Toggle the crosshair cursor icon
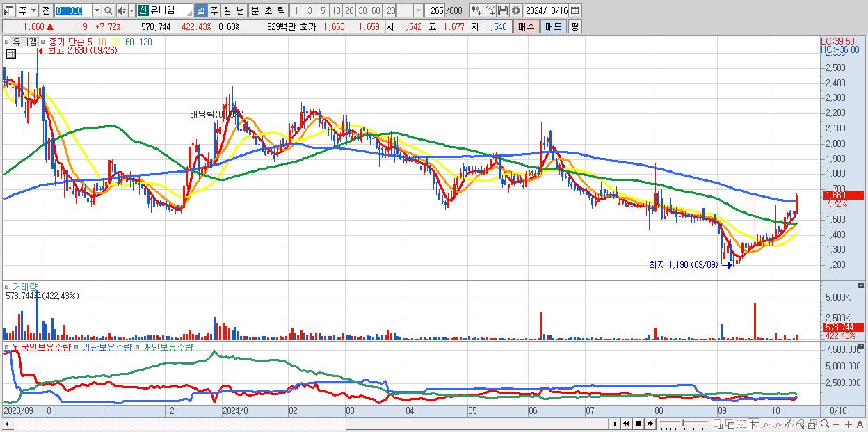Image resolution: width=868 pixels, height=432 pixels. (x=754, y=424)
